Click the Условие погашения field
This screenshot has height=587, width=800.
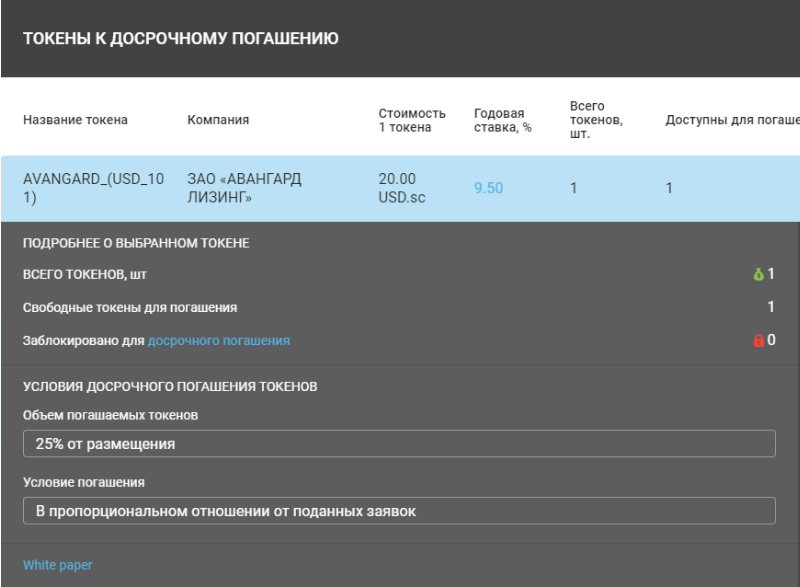(x=399, y=511)
